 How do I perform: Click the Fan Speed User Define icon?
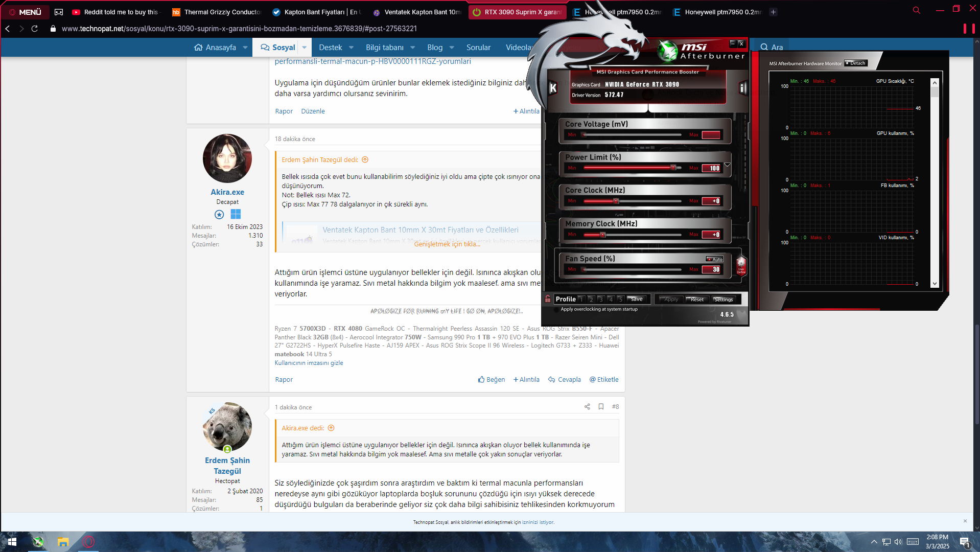pyautogui.click(x=741, y=265)
